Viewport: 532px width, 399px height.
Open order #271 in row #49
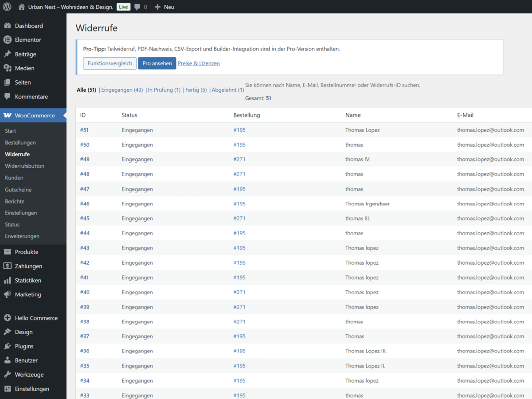point(239,159)
